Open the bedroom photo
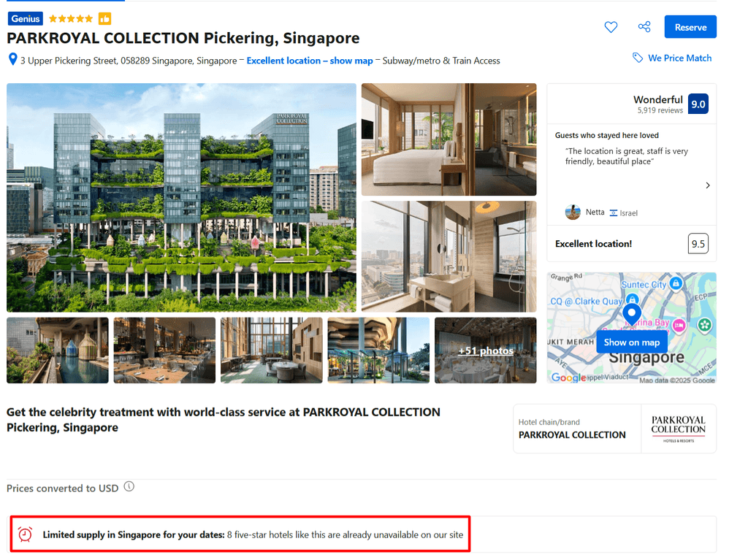This screenshot has height=560, width=748. coord(449,139)
